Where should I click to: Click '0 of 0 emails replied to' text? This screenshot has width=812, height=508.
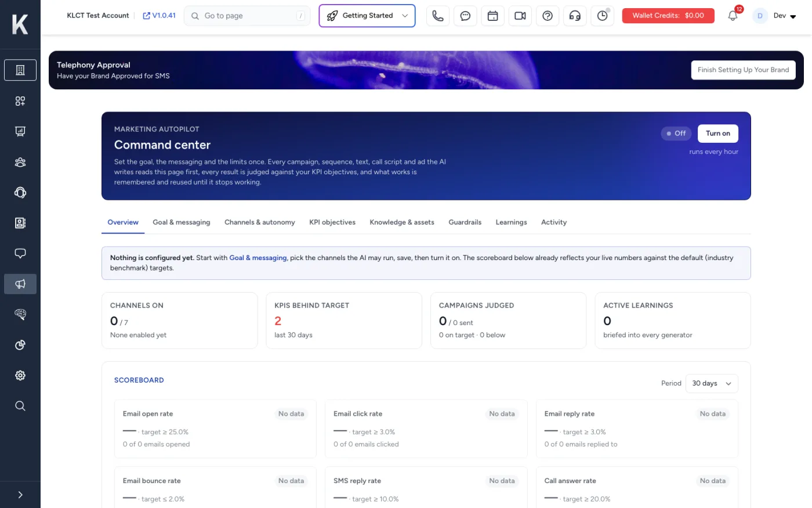pos(581,444)
